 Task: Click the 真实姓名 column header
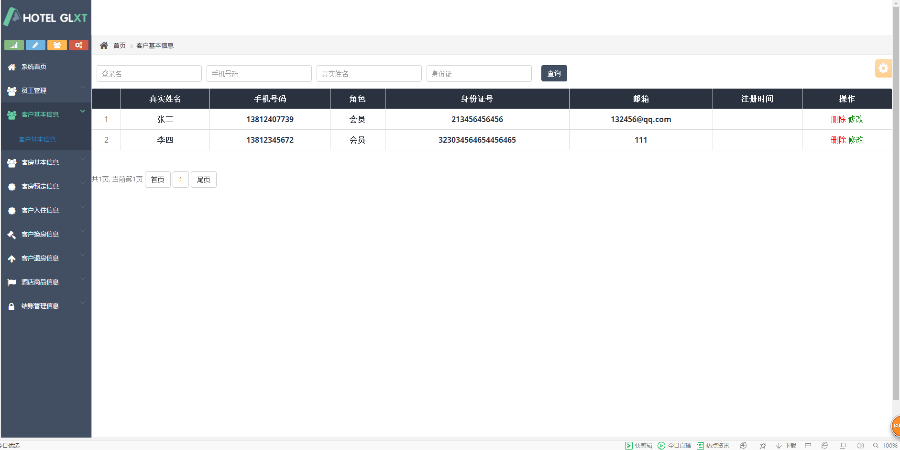click(165, 99)
